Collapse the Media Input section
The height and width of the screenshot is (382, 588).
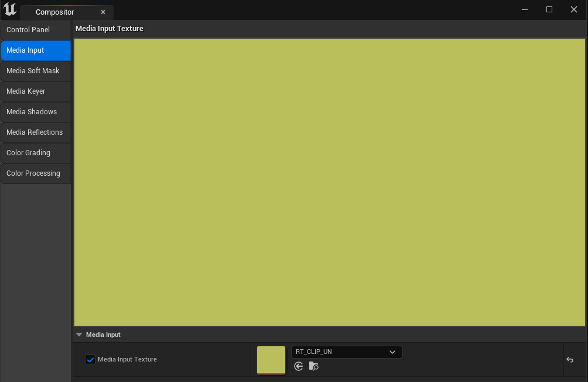point(79,335)
